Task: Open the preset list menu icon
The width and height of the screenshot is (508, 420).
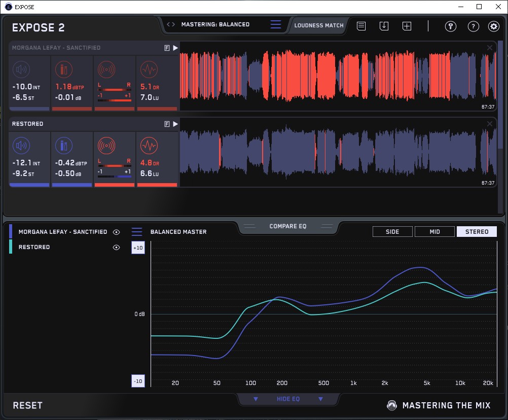Action: (276, 24)
